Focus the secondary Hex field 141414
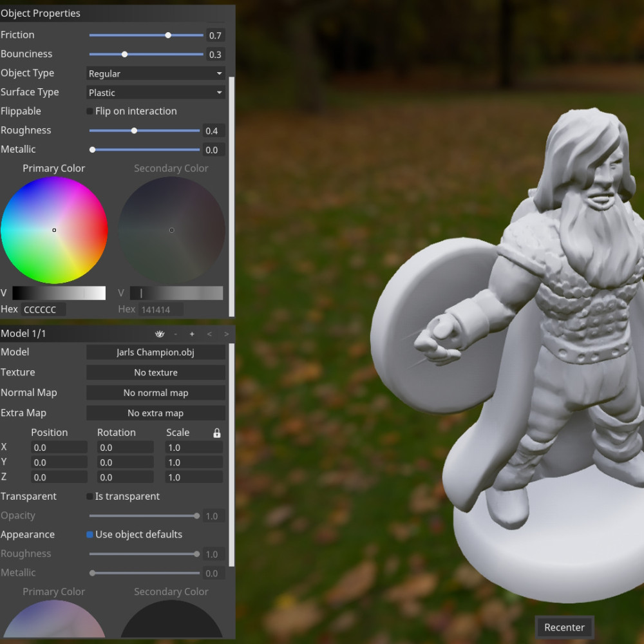 coord(160,310)
